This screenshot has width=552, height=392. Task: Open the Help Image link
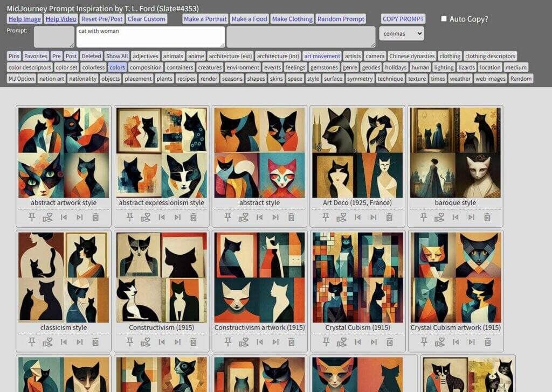click(x=25, y=19)
